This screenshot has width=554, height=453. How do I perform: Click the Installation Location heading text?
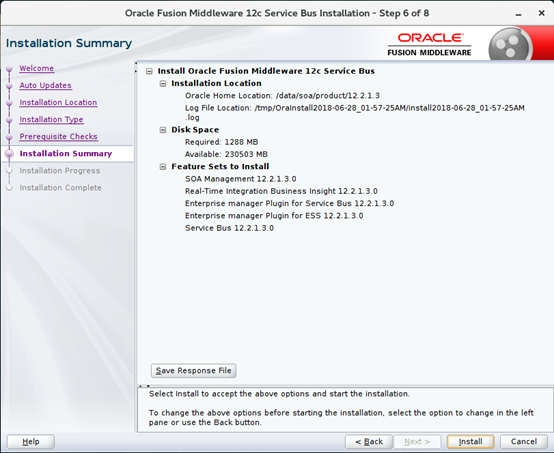[216, 83]
